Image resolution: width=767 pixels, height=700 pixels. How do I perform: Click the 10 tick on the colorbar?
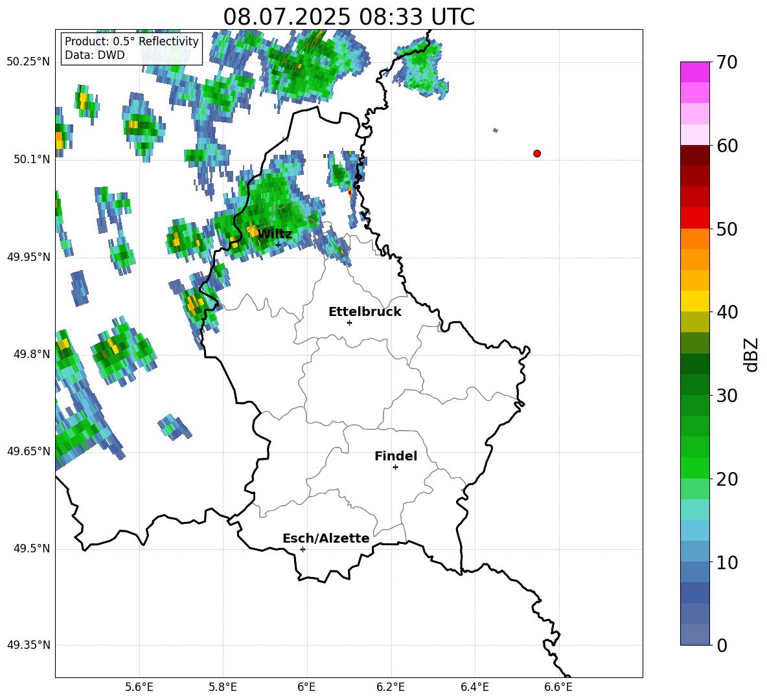tap(726, 562)
